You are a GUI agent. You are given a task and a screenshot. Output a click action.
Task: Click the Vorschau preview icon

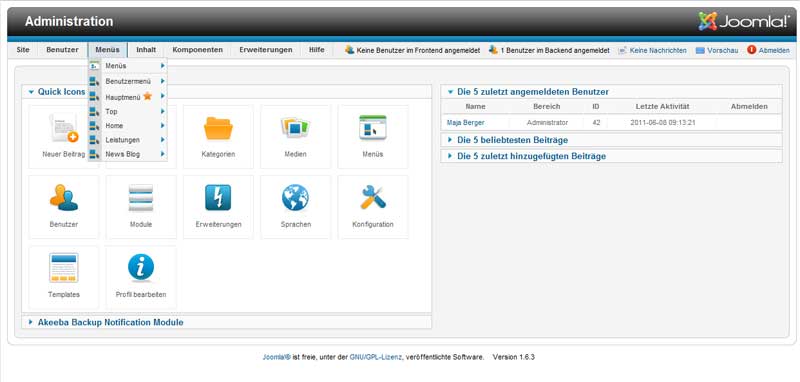pyautogui.click(x=700, y=50)
